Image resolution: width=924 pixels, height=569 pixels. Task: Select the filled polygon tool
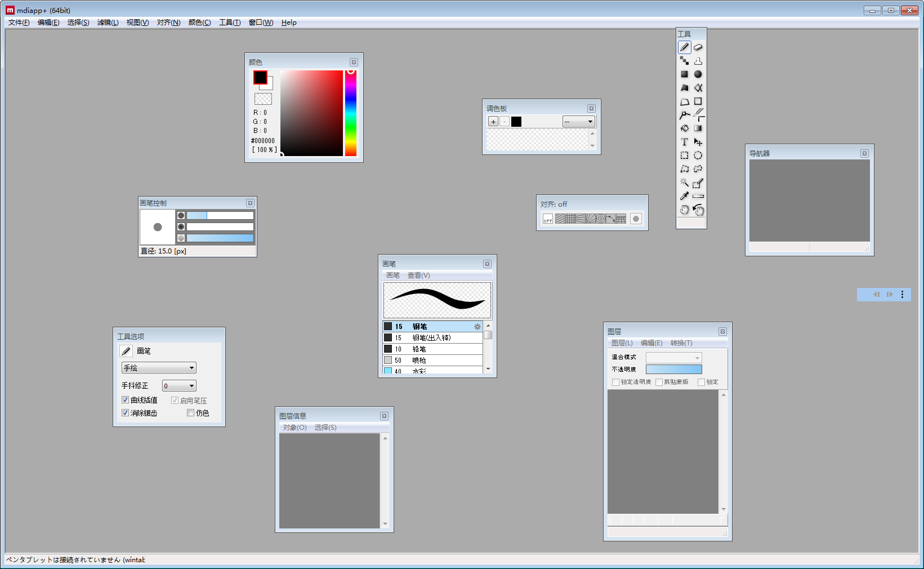(x=684, y=88)
